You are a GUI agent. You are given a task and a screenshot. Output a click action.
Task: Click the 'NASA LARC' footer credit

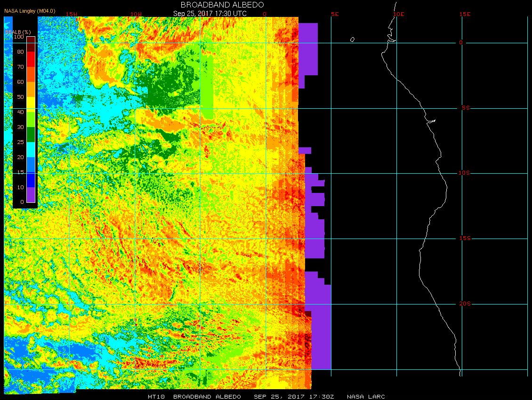click(366, 397)
